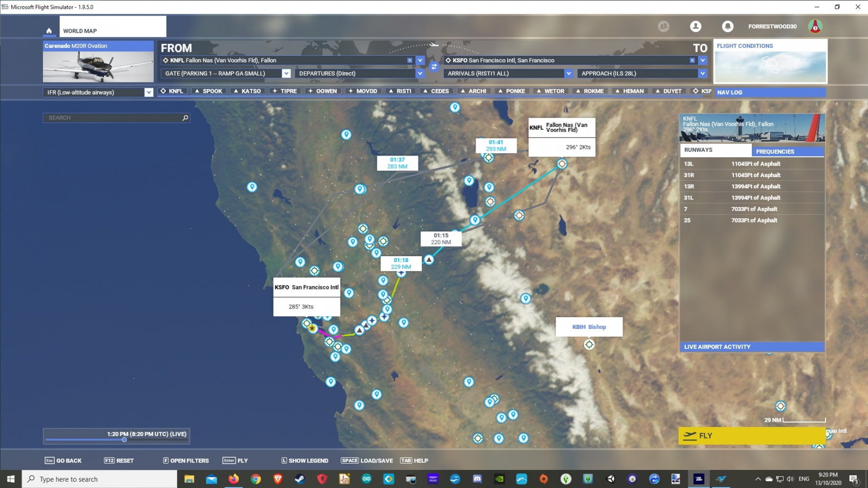Click Help in bottom bar
The height and width of the screenshot is (488, 868).
414,461
